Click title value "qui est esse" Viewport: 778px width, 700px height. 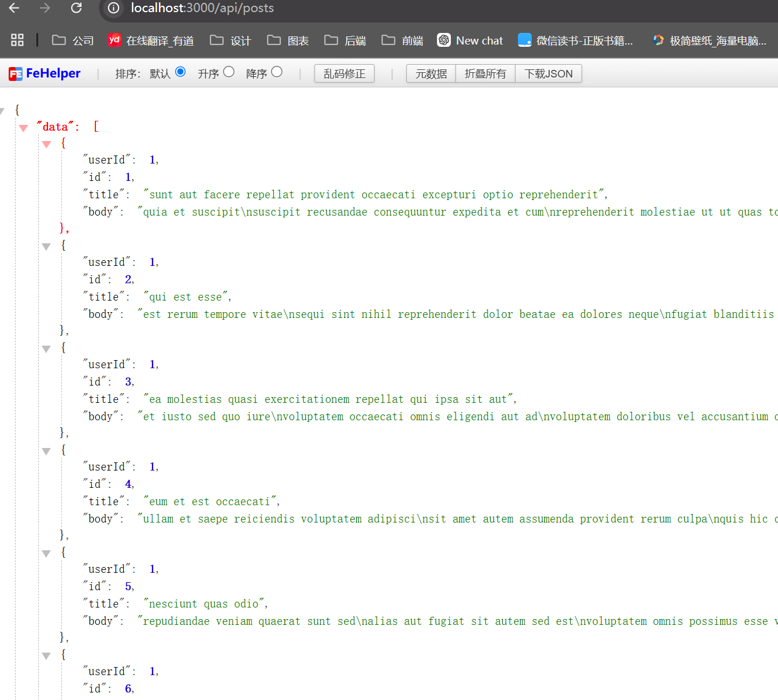(x=186, y=297)
